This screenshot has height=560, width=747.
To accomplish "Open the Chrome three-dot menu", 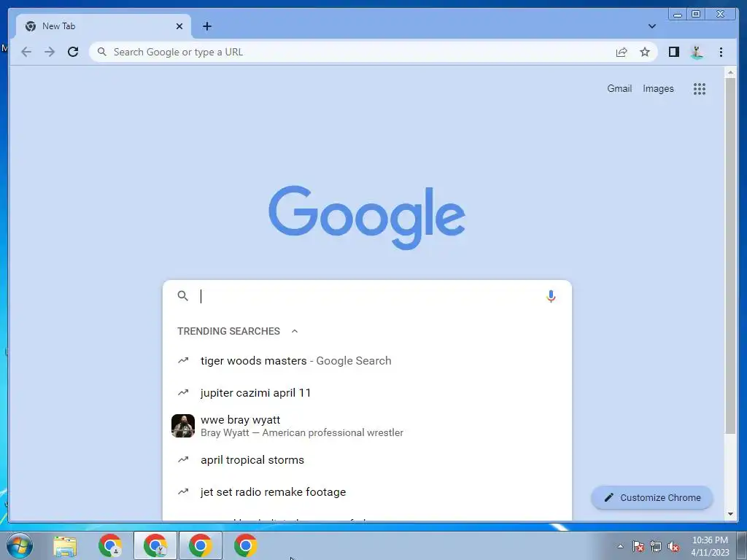I will click(x=721, y=52).
